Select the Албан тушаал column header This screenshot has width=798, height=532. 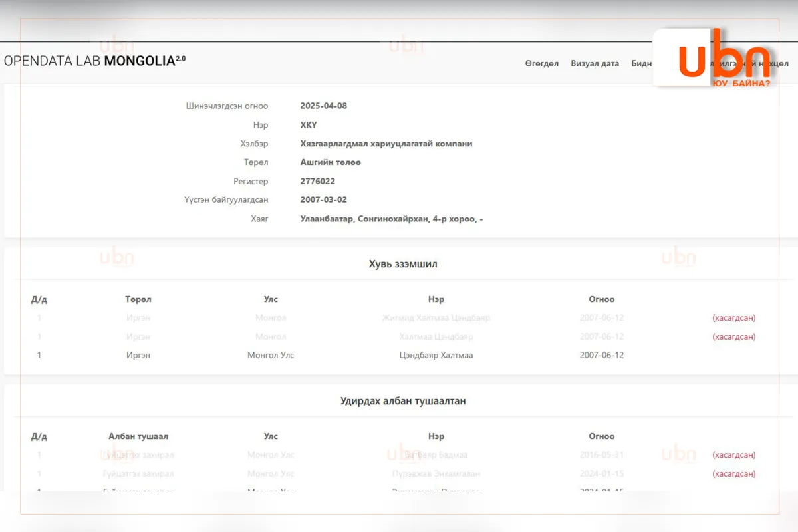click(138, 436)
